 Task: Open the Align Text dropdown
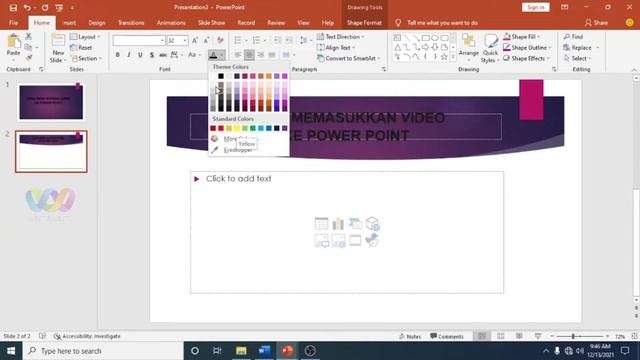tap(337, 48)
